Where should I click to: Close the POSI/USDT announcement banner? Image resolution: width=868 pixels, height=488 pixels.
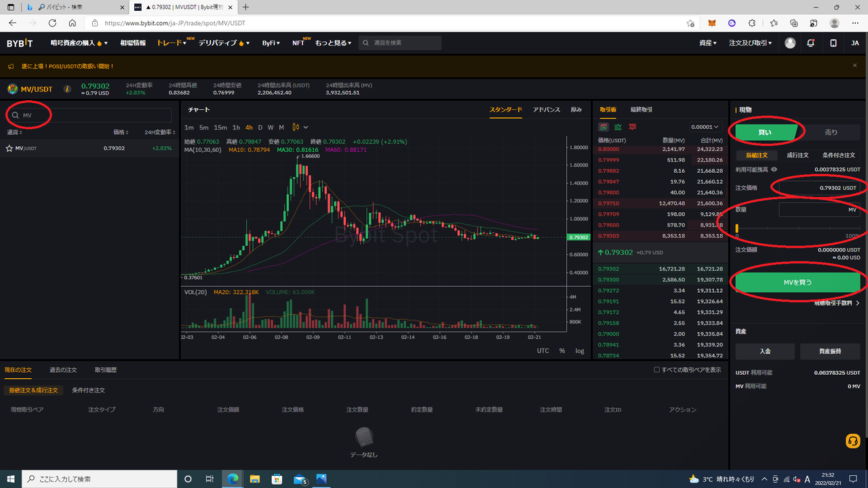tap(855, 66)
